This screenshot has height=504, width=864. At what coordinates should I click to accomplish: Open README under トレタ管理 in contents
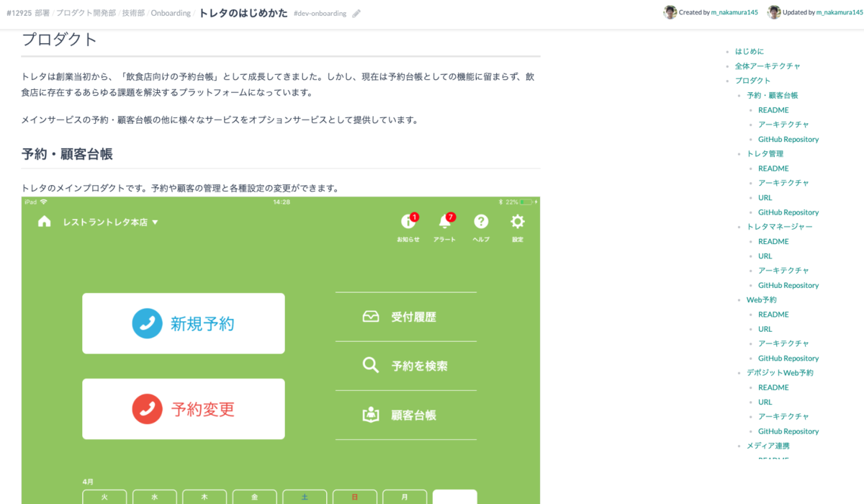773,168
